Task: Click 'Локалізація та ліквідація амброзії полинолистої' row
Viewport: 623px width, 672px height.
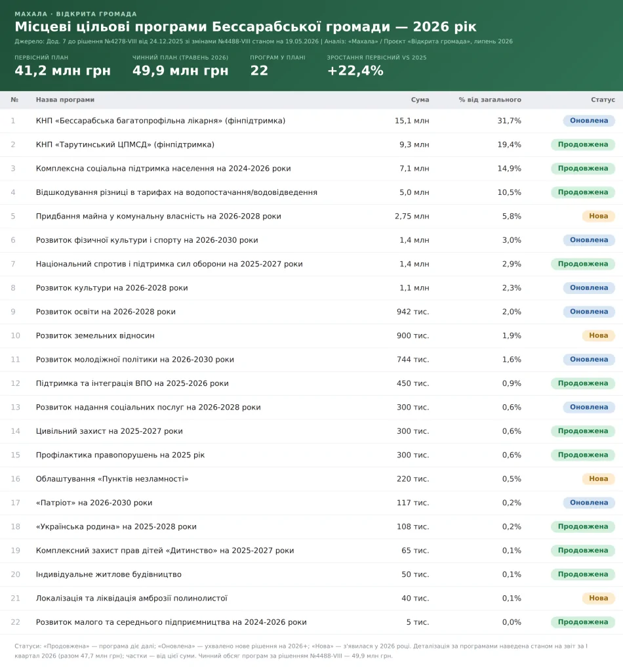Action: point(311,598)
